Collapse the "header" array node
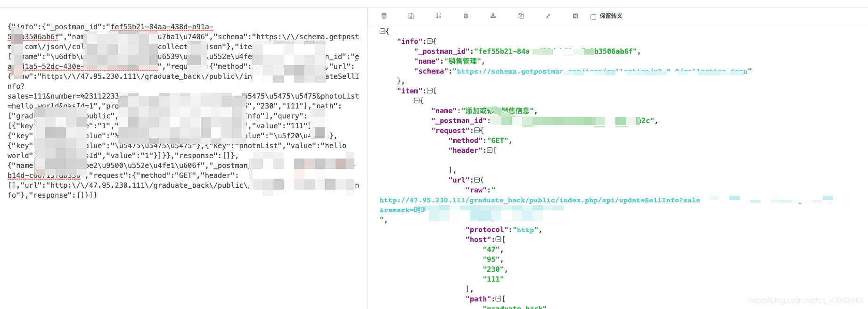868x309 pixels. pyautogui.click(x=490, y=150)
